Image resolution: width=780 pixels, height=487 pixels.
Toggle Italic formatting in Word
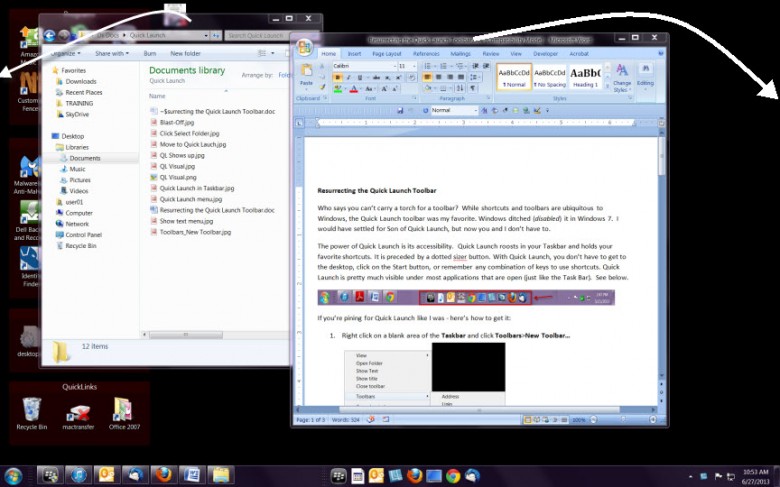tap(348, 78)
